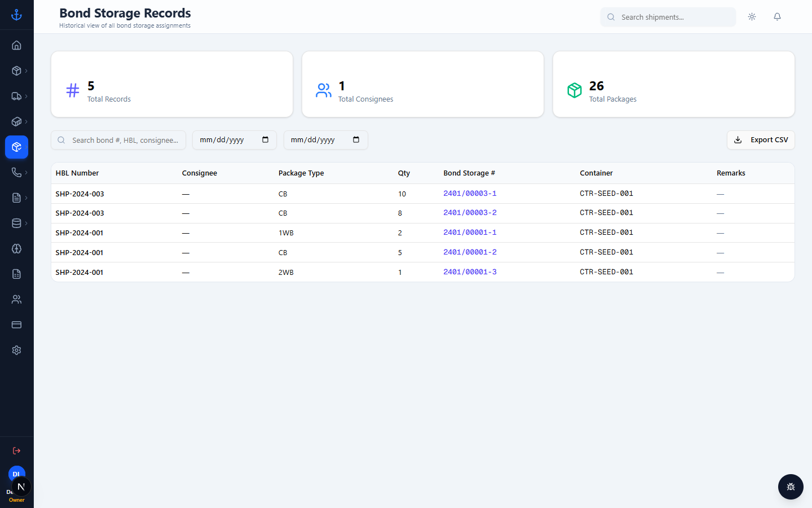The image size is (812, 508).
Task: Click the red logout icon
Action: (16, 450)
